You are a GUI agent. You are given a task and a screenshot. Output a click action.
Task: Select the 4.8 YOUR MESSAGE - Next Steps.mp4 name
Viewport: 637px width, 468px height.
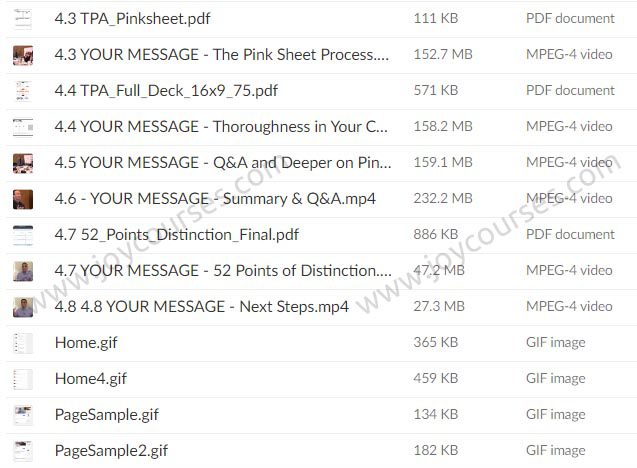(202, 307)
